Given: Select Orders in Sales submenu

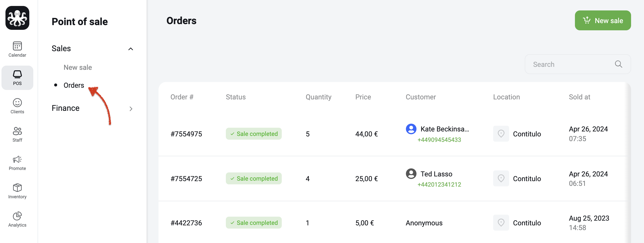Looking at the screenshot, I should click(x=74, y=85).
